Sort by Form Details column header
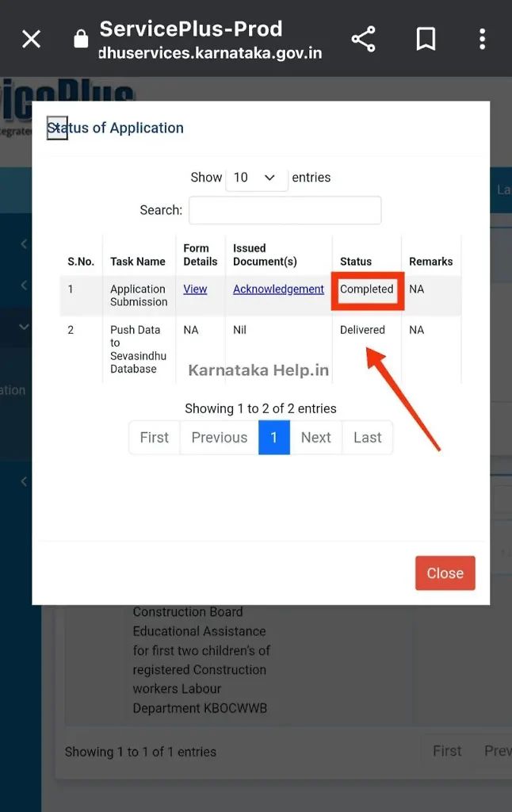The height and width of the screenshot is (812, 512). (201, 255)
